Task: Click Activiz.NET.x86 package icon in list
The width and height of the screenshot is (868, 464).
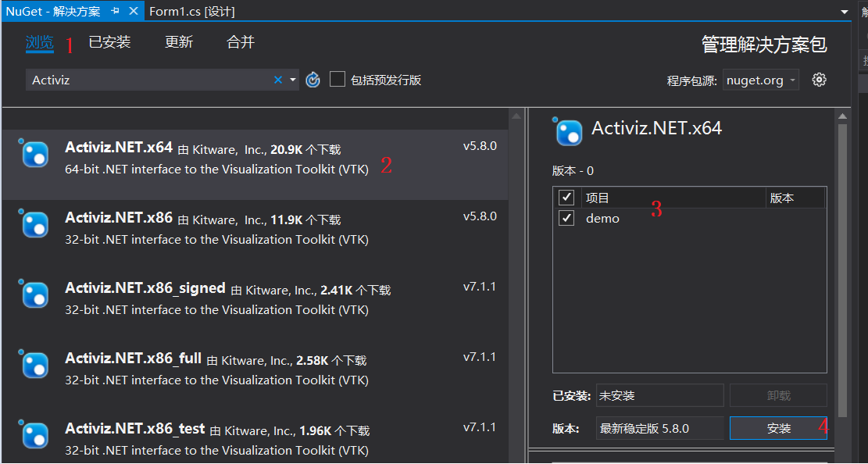Action: tap(35, 223)
